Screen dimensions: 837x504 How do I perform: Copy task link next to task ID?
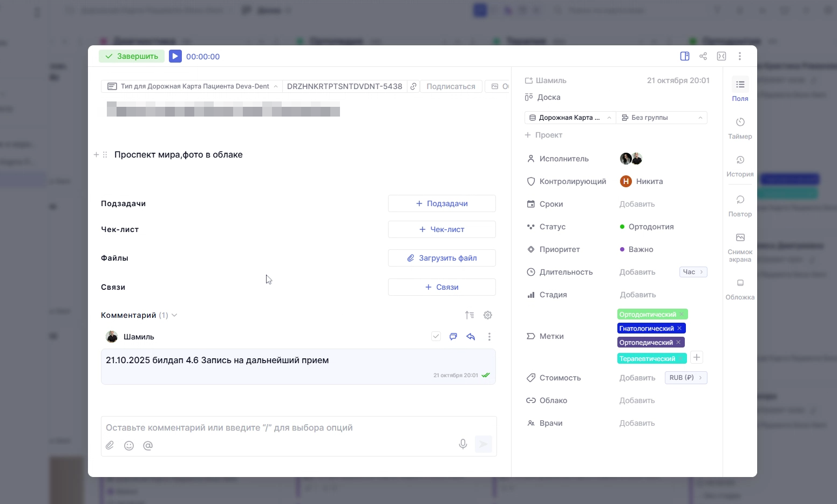click(413, 86)
